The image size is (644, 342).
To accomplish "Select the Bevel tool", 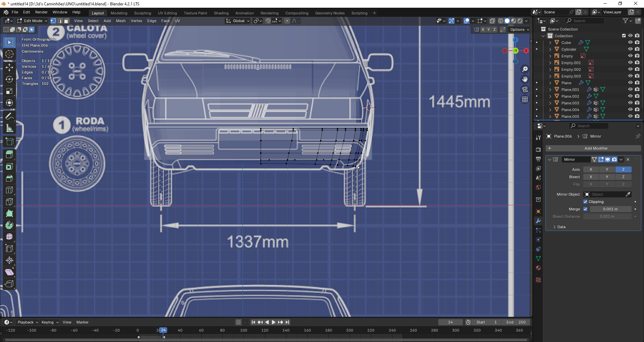I will pos(9,178).
